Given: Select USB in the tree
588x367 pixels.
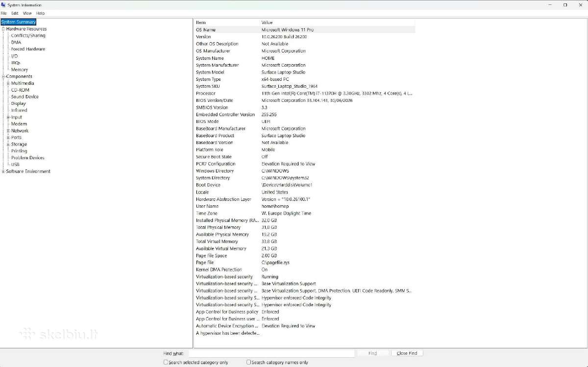Looking at the screenshot, I should (15, 165).
